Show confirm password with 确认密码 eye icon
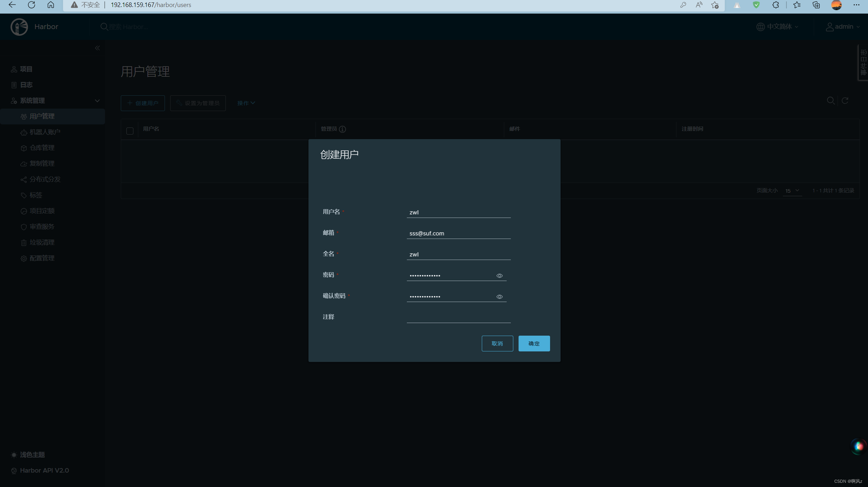Image resolution: width=868 pixels, height=487 pixels. [500, 297]
